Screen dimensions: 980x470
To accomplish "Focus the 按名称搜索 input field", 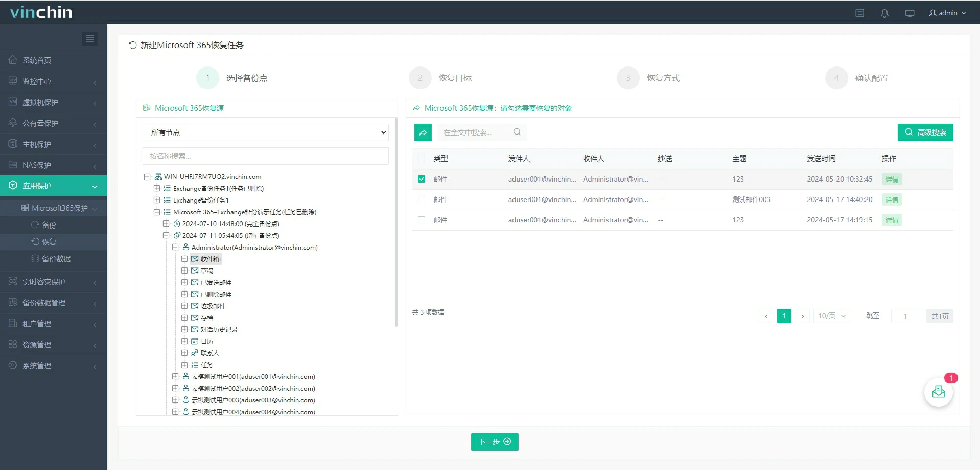I will [266, 156].
